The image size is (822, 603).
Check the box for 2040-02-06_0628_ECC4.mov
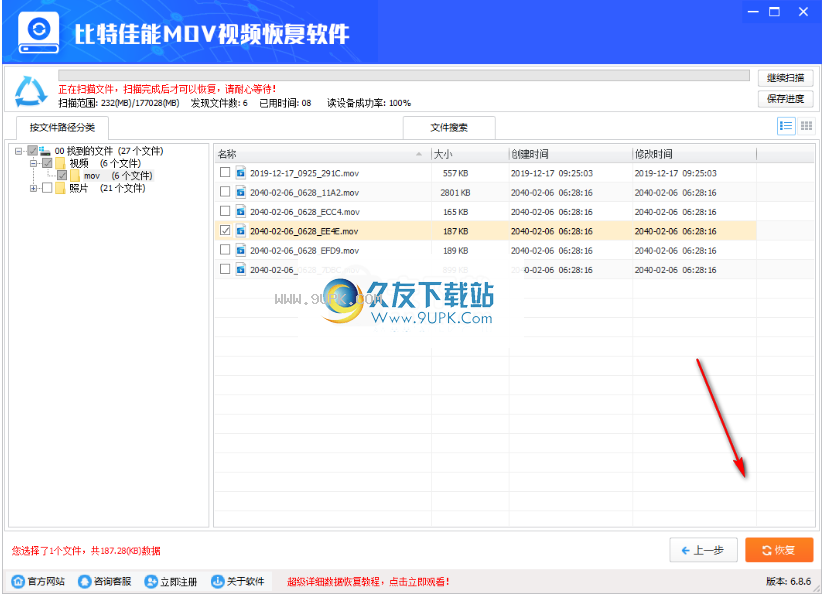(x=225, y=211)
